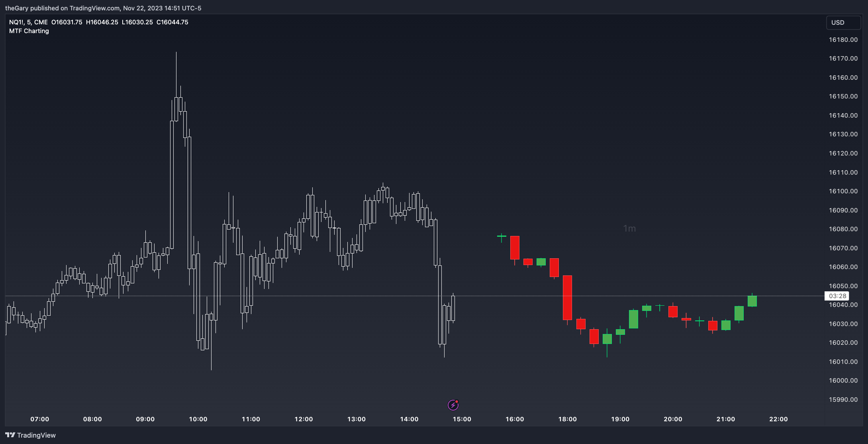The height and width of the screenshot is (444, 868).
Task: Click the 1m timeframe watermark label
Action: (629, 229)
